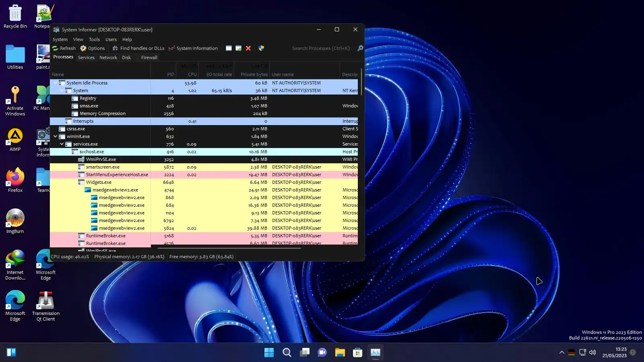The width and height of the screenshot is (644, 362).
Task: Select the Firefox desktop shortcut
Action: (15, 180)
